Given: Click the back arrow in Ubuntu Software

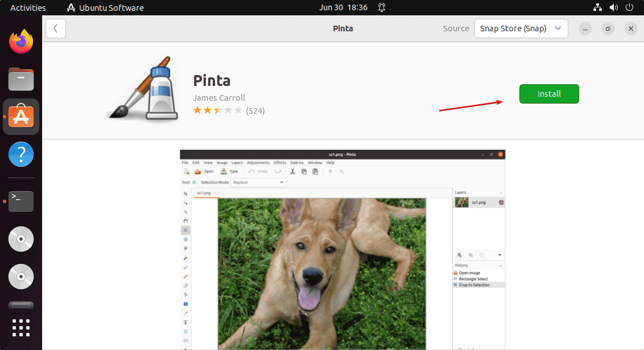Looking at the screenshot, I should [x=55, y=28].
